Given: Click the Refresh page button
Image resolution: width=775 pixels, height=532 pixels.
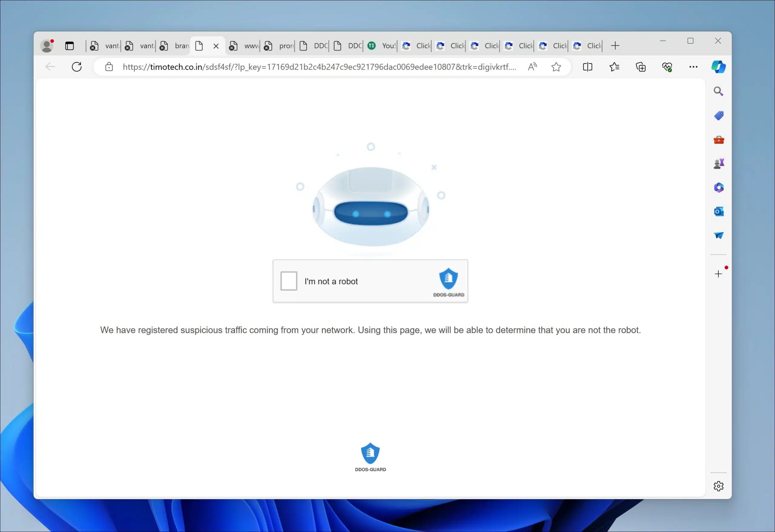Looking at the screenshot, I should coord(77,67).
